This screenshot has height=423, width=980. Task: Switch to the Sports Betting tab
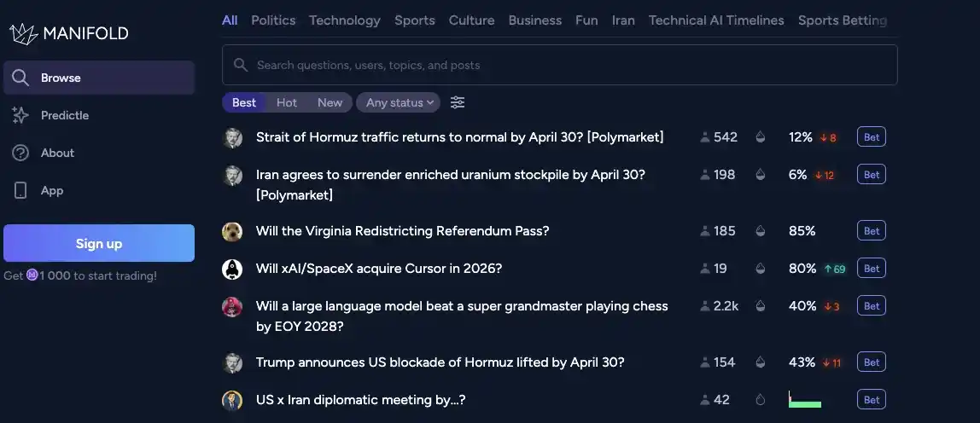pyautogui.click(x=843, y=20)
